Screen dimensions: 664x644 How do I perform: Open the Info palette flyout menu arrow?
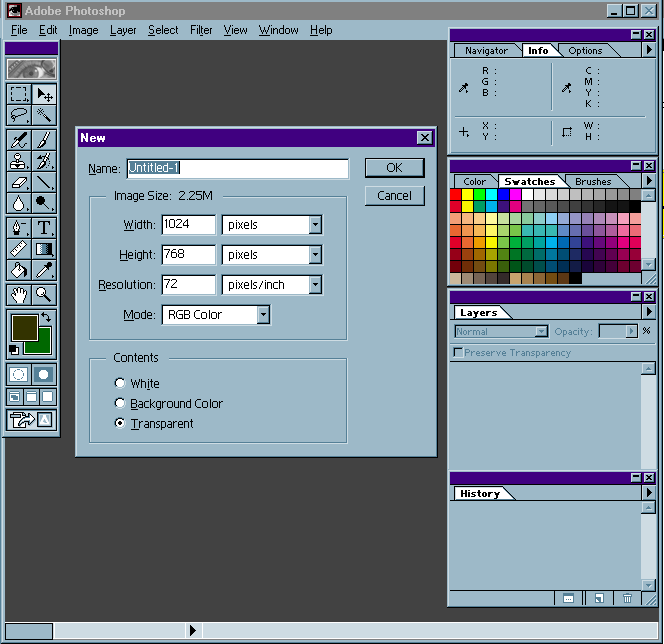(x=649, y=50)
